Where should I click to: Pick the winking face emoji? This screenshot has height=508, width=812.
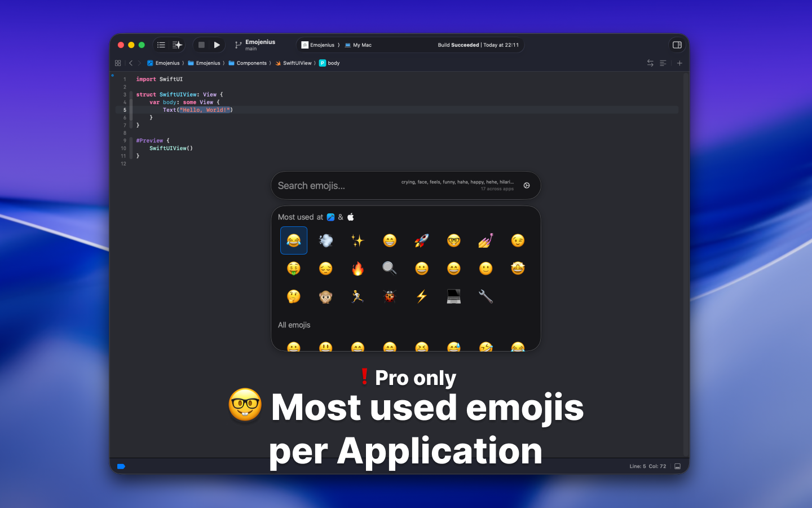(x=518, y=240)
